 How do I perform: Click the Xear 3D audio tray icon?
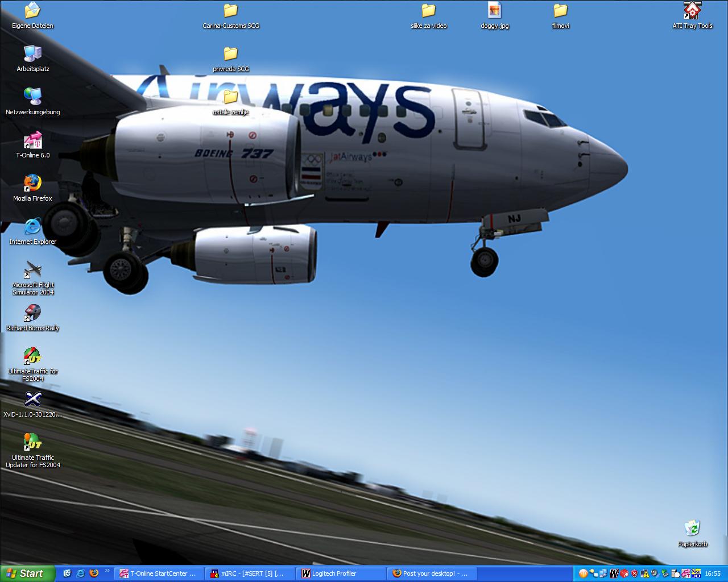[x=696, y=573]
